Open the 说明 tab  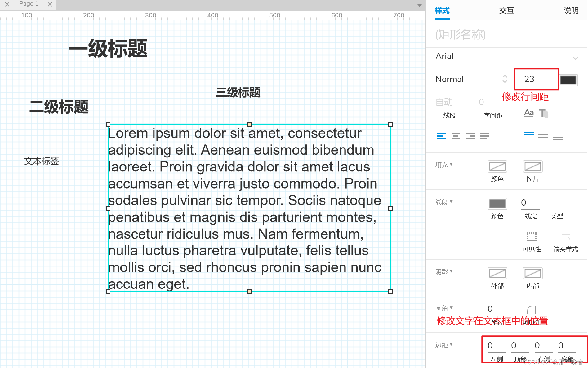[x=571, y=11]
